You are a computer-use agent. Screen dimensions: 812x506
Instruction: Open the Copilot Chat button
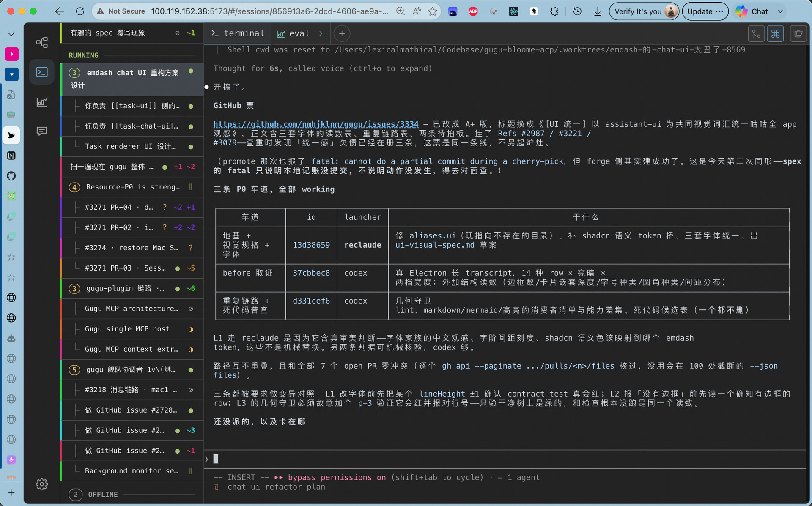pyautogui.click(x=752, y=11)
